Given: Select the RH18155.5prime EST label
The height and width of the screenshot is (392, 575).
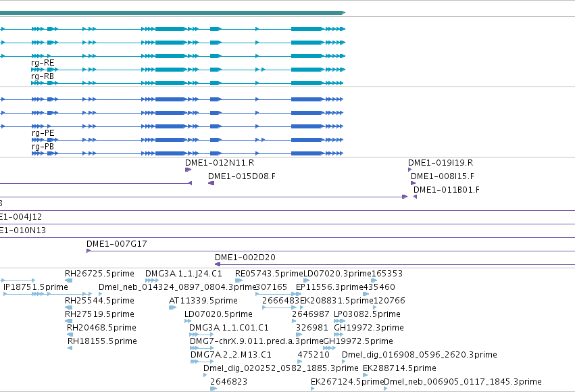Looking at the screenshot, I should coord(102,341).
